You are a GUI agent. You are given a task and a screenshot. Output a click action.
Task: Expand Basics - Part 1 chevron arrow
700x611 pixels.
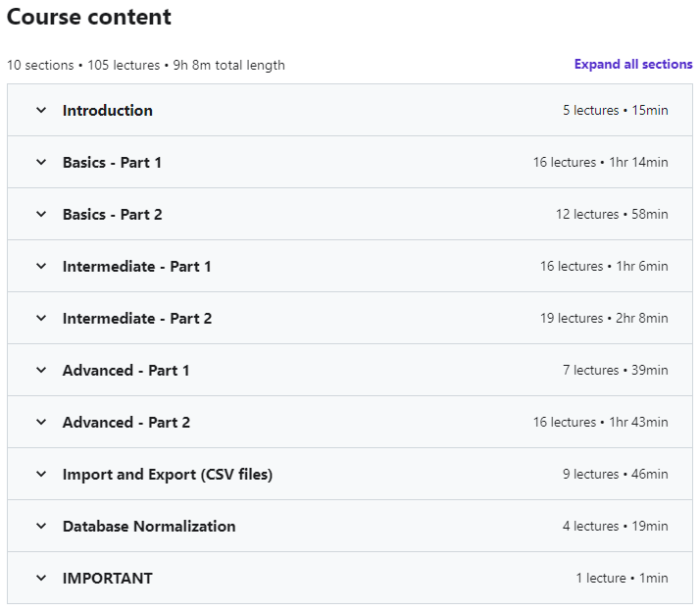click(x=41, y=163)
